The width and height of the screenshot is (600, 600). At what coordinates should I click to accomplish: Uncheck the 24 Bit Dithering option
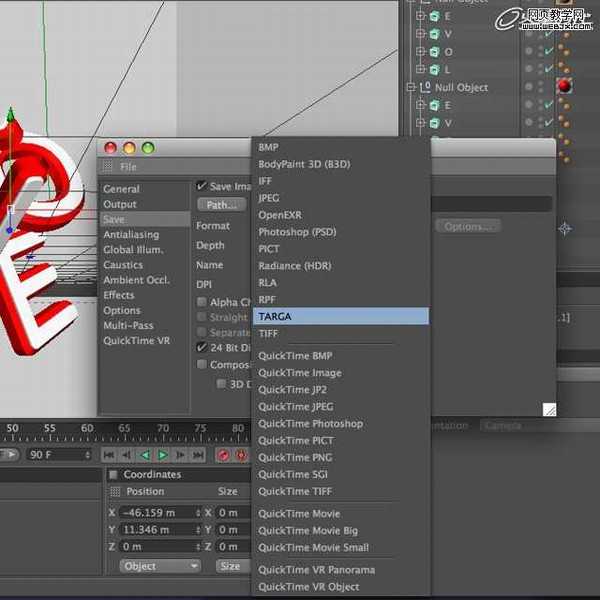[x=202, y=347]
